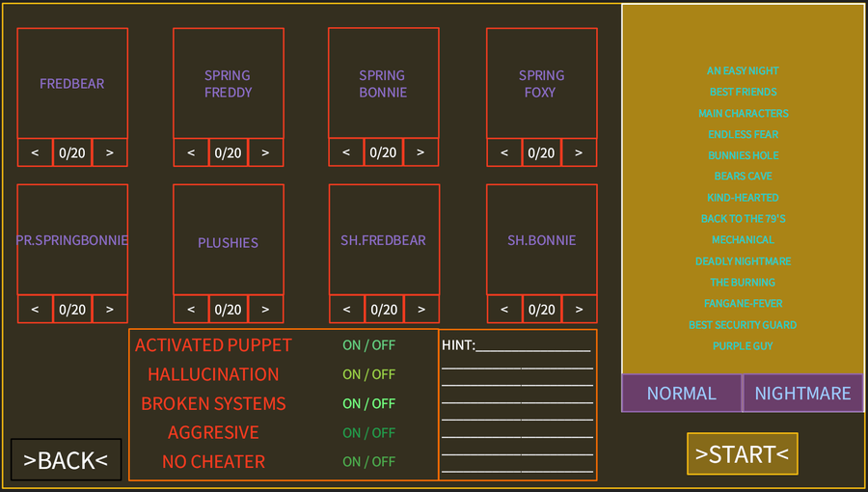Click the ACTIVATED PUPPET label
This screenshot has height=492, width=868.
(213, 345)
